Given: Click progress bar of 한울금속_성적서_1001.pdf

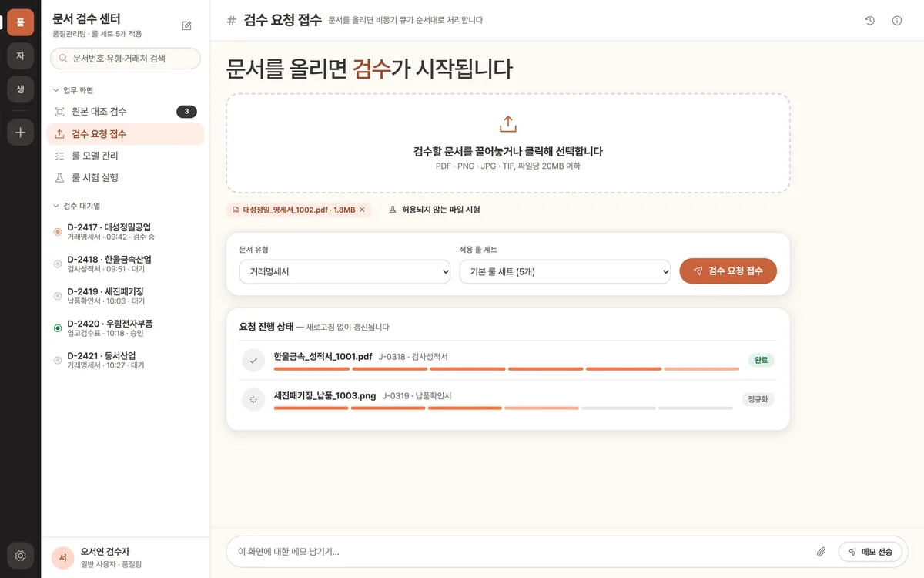Looking at the screenshot, I should [507, 369].
